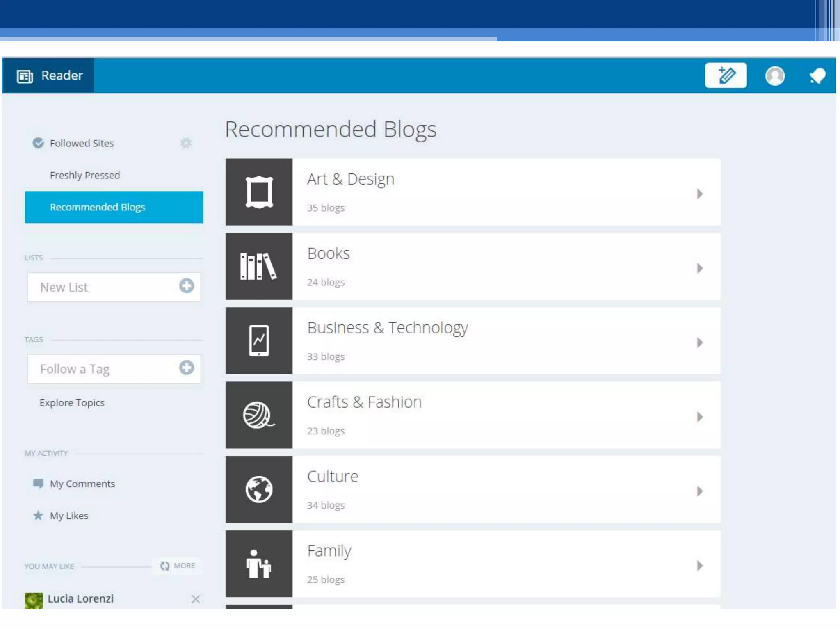Image resolution: width=840 pixels, height=630 pixels.
Task: Open the Explore Topics link
Action: point(72,403)
